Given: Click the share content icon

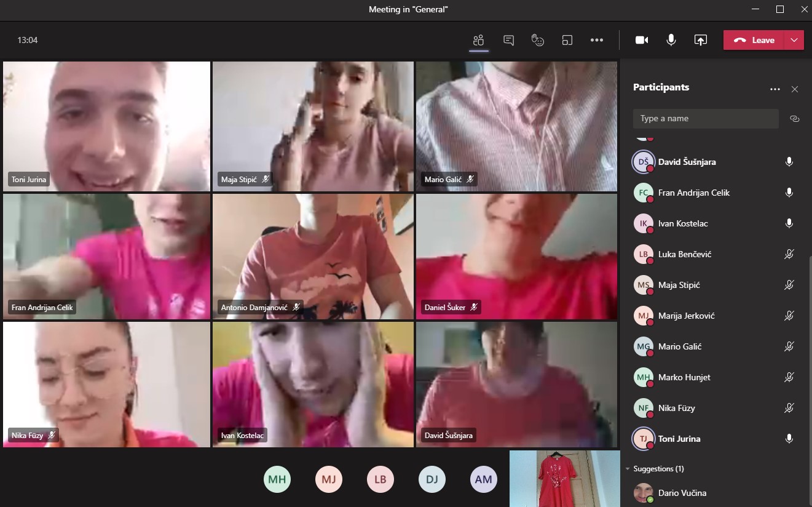Looking at the screenshot, I should click(700, 40).
